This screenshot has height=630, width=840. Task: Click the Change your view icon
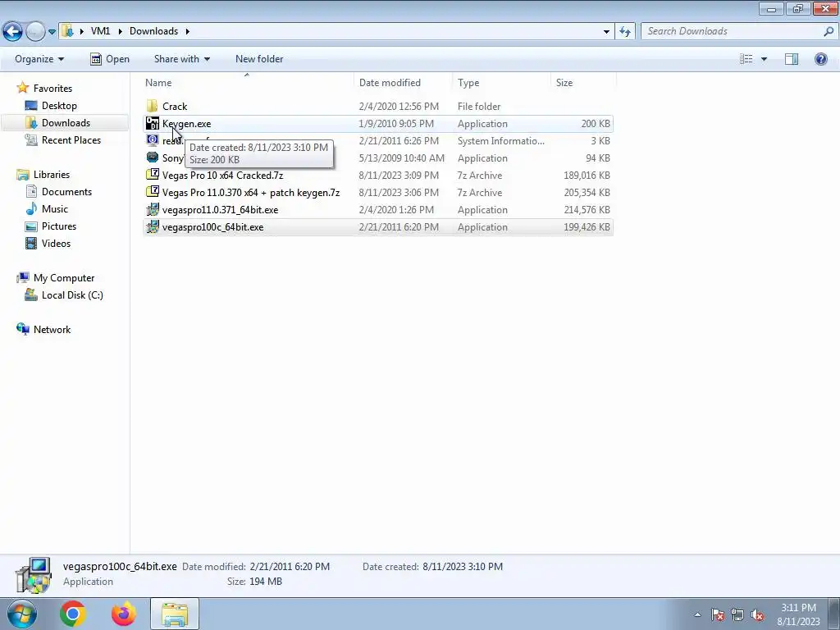pyautogui.click(x=746, y=59)
